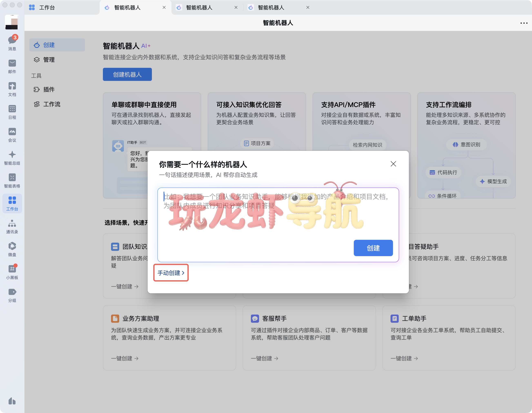Click the blue 创建 button in dialog
Viewport: 532px width, 413px height.
tap(373, 248)
